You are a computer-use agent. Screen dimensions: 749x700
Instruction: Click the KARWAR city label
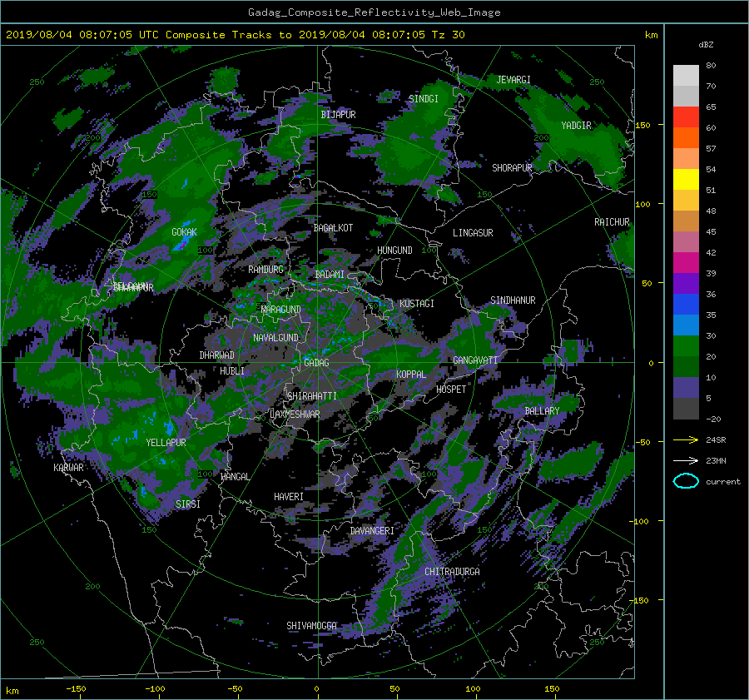pyautogui.click(x=68, y=468)
